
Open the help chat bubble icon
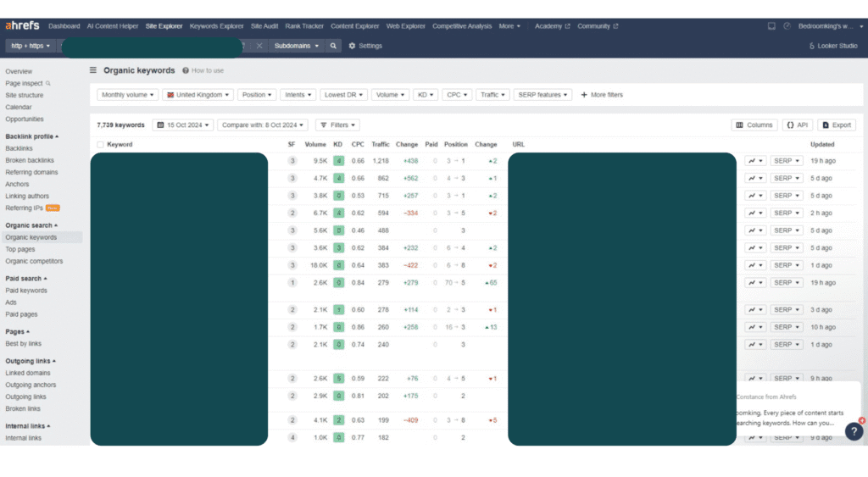point(852,430)
